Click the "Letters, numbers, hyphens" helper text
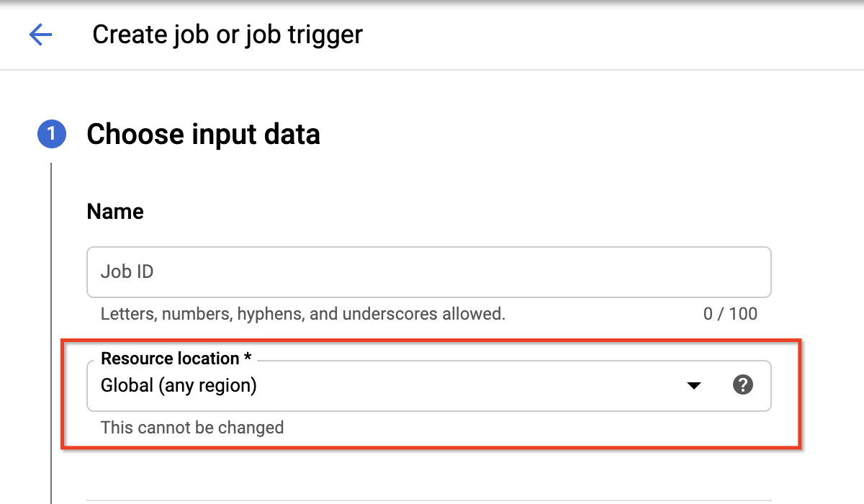This screenshot has width=864, height=504. (x=302, y=314)
